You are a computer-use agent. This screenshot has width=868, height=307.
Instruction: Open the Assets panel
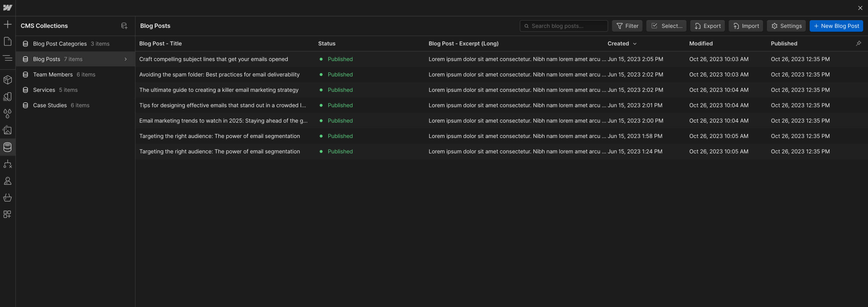7,130
